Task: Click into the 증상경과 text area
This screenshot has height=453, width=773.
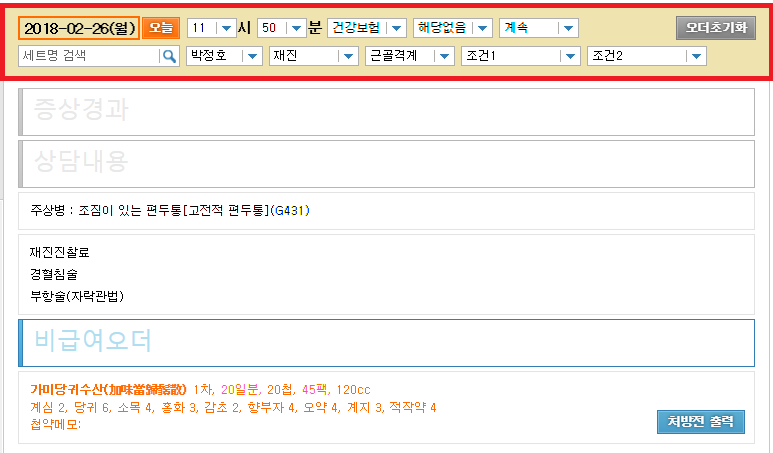Action: (x=386, y=112)
